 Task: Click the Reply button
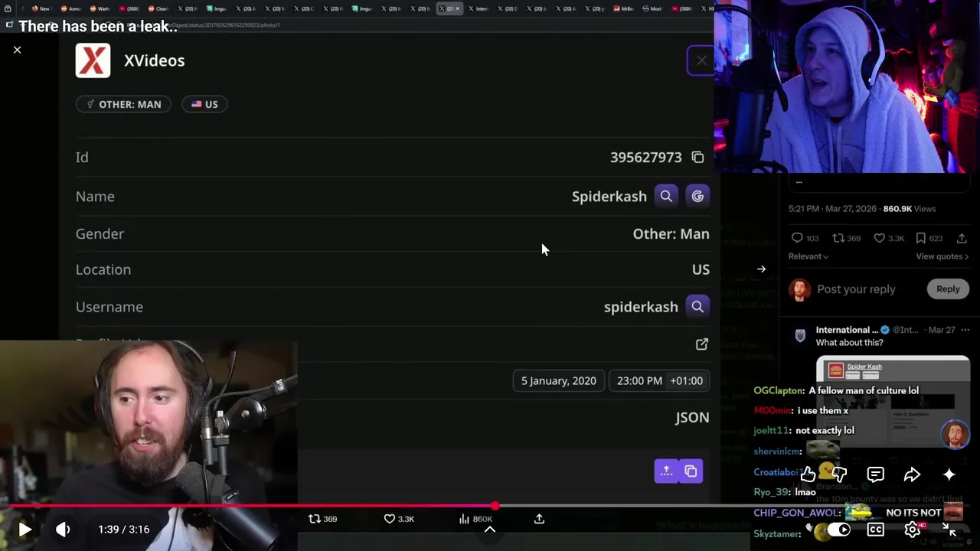click(x=948, y=289)
